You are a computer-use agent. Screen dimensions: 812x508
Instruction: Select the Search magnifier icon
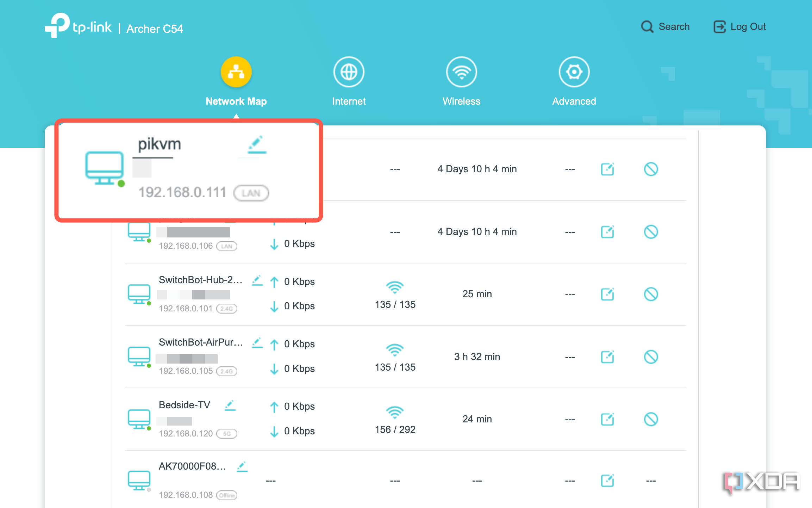[x=647, y=26]
